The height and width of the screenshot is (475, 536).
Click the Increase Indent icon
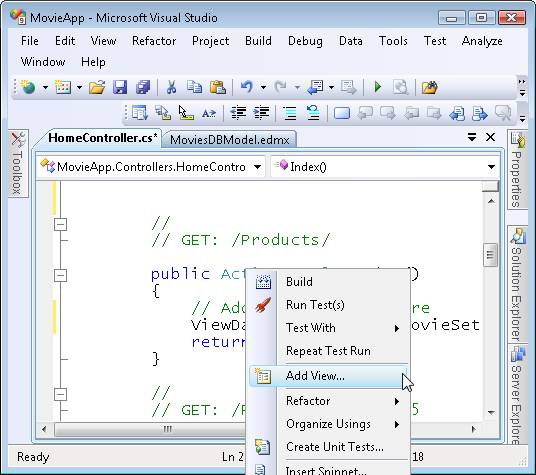[261, 113]
